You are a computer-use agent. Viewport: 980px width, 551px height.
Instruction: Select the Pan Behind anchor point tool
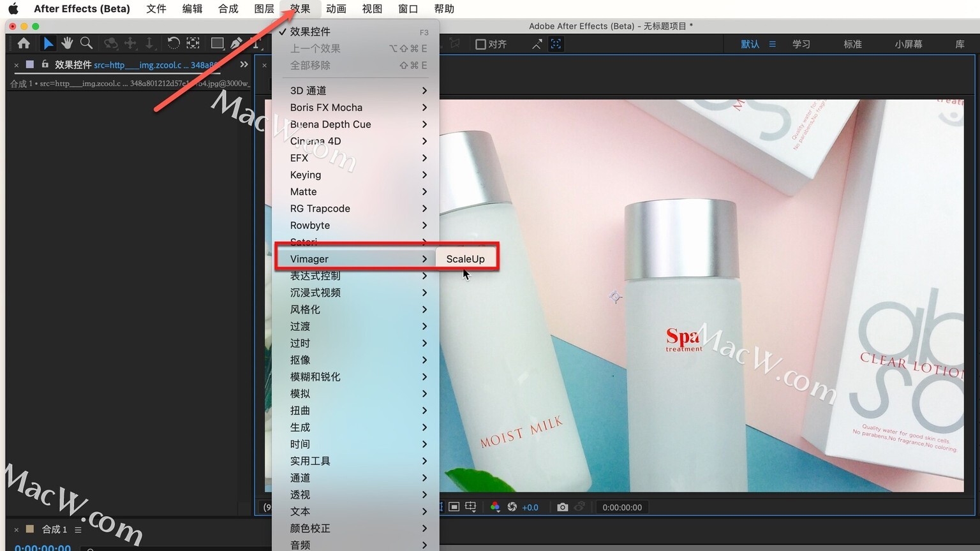193,43
